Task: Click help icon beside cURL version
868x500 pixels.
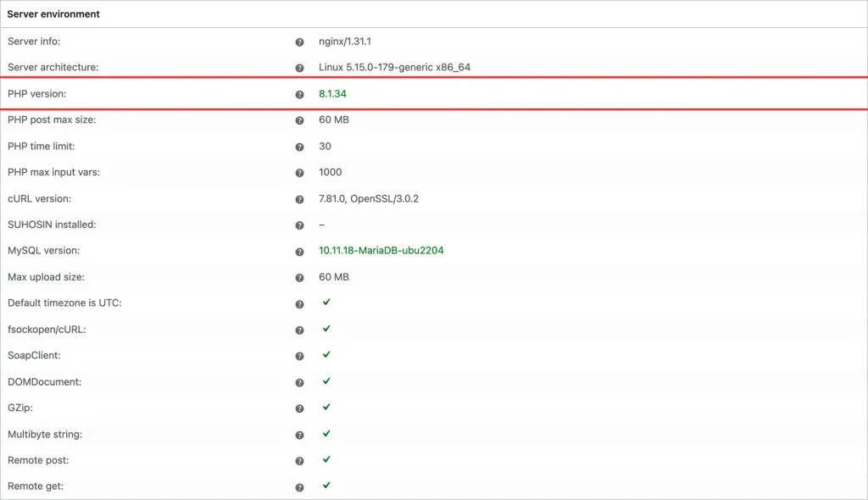Action: click(299, 199)
